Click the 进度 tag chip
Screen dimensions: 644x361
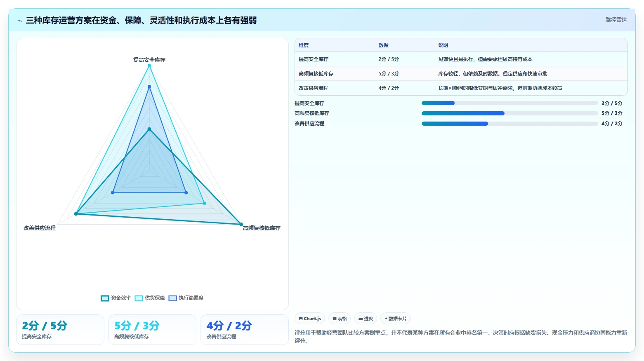point(366,319)
